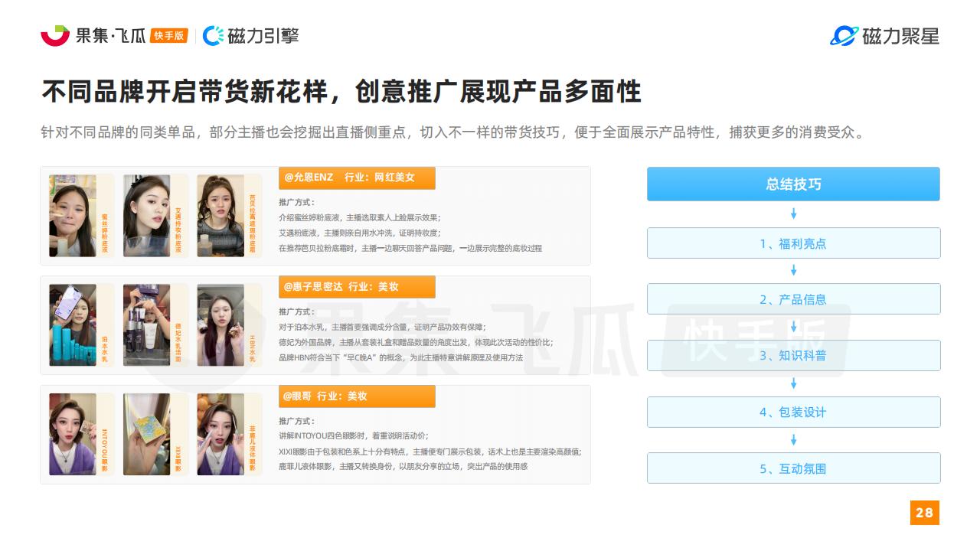Click the orange page number 28
Screen dimensions: 980x551
924,513
